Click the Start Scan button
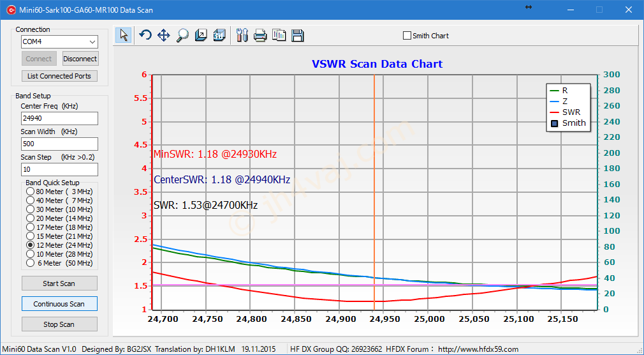 point(59,283)
